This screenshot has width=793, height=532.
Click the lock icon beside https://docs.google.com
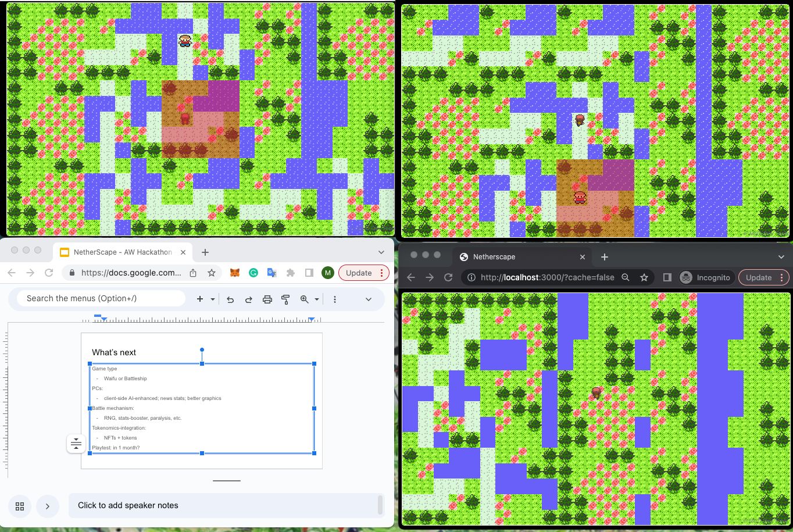pyautogui.click(x=72, y=273)
